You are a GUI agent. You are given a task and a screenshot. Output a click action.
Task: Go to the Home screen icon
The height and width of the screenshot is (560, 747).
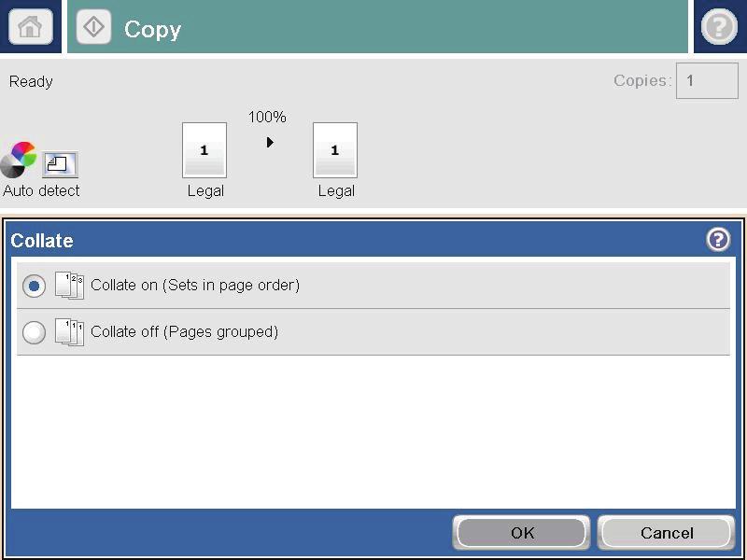point(31,27)
